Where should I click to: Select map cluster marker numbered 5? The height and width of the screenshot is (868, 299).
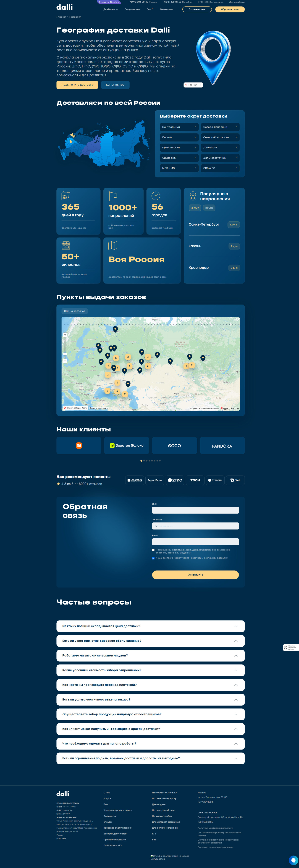pyautogui.click(x=116, y=358)
